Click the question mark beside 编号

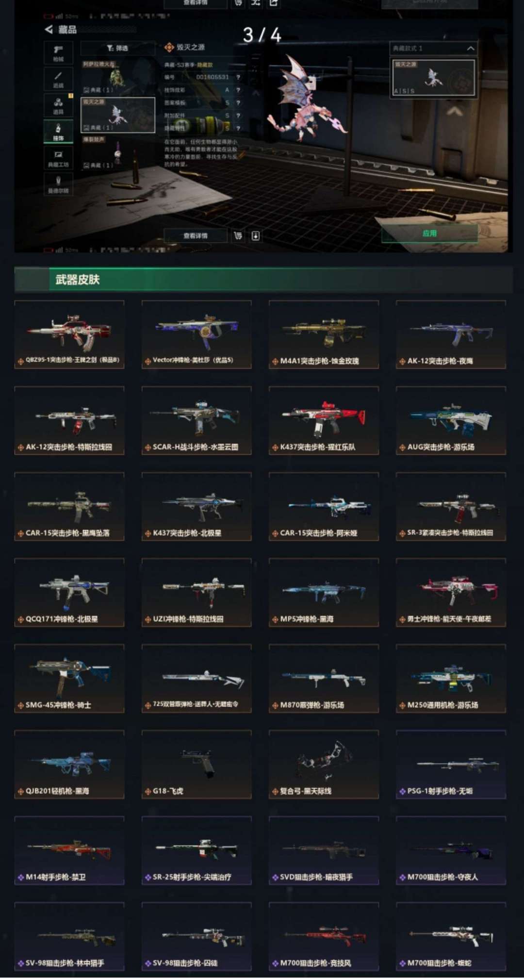tap(238, 77)
